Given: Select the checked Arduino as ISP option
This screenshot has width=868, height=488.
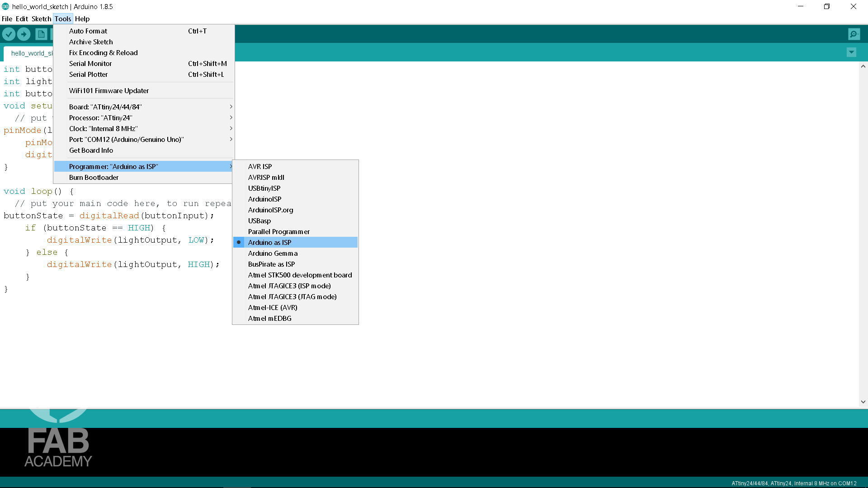Looking at the screenshot, I should (295, 243).
